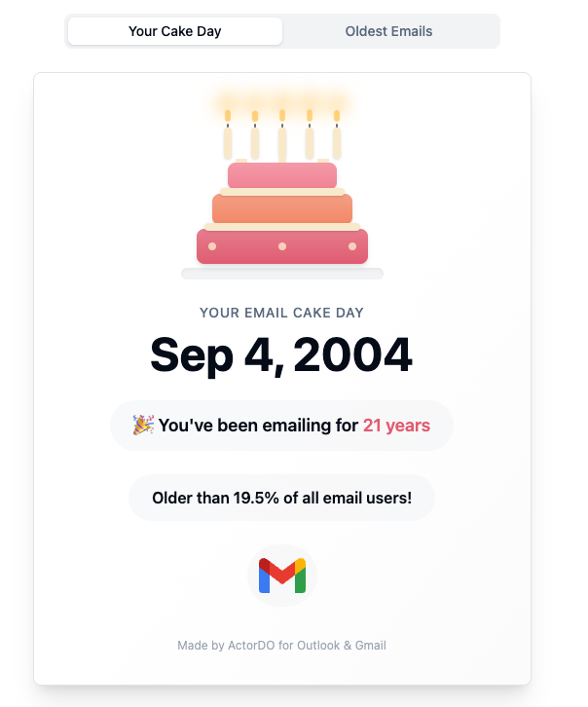The image size is (588, 707).
Task: Click the Gmail logo icon
Action: 282,576
